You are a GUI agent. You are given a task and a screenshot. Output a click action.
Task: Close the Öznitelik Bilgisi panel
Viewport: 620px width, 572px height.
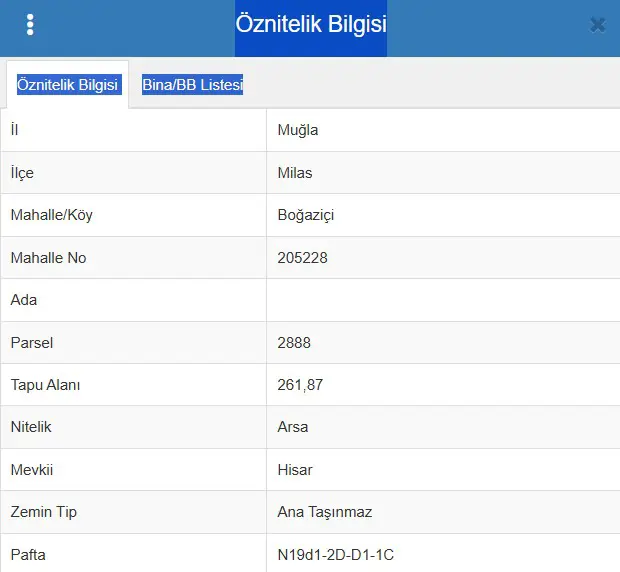[x=597, y=25]
